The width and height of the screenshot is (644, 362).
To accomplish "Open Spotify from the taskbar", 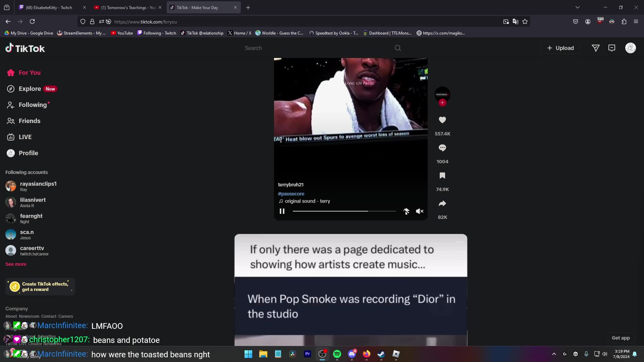I will click(337, 354).
